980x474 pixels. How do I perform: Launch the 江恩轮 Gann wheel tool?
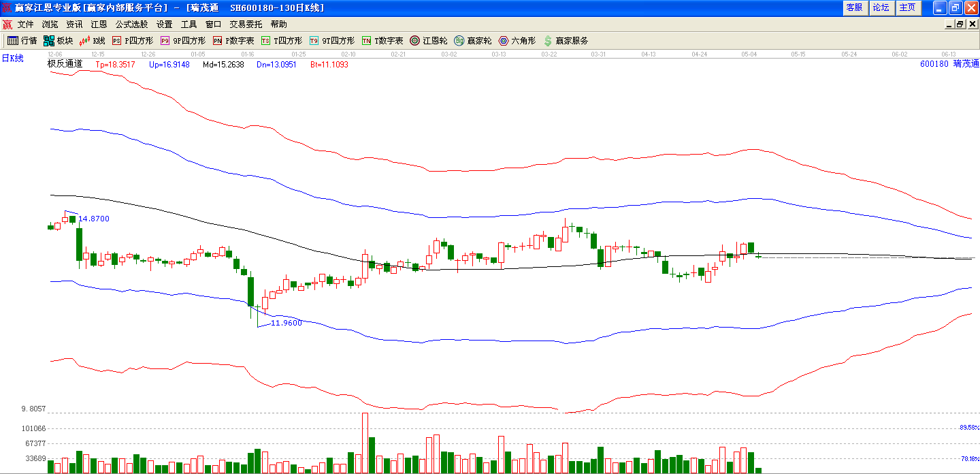click(x=429, y=41)
